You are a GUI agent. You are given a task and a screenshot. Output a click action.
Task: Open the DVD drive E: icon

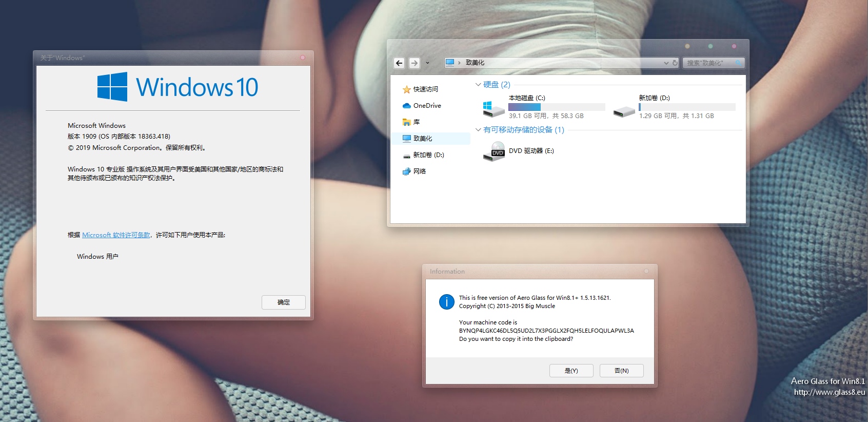tap(494, 151)
